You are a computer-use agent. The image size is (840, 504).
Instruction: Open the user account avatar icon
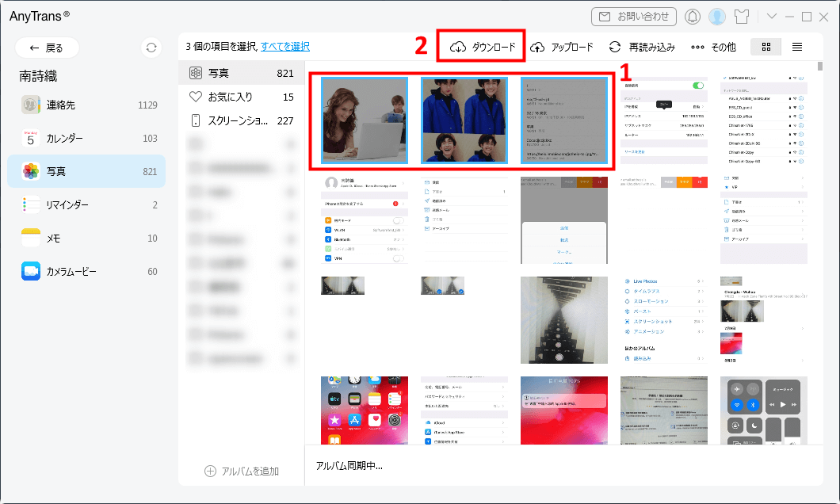717,17
